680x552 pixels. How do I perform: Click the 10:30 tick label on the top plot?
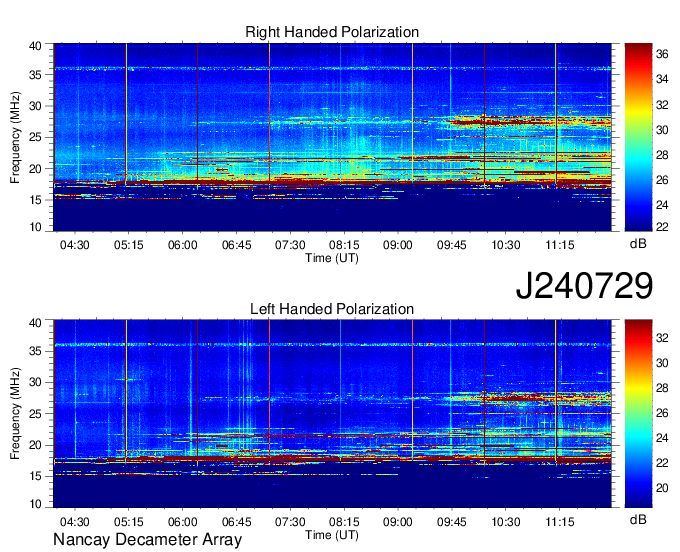[x=506, y=245]
